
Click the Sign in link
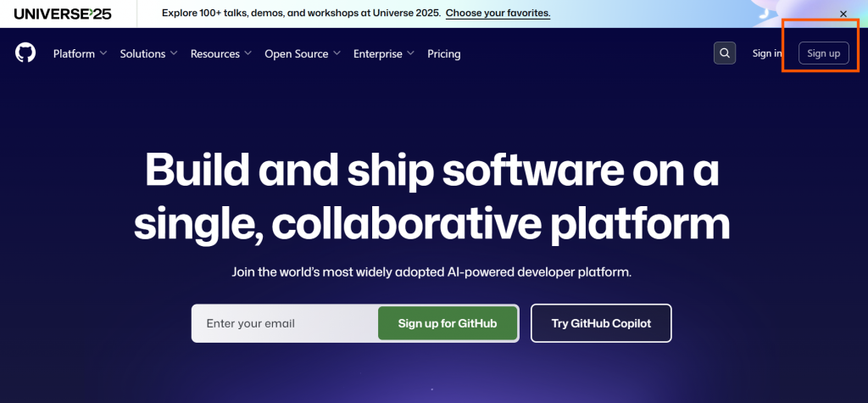click(767, 53)
